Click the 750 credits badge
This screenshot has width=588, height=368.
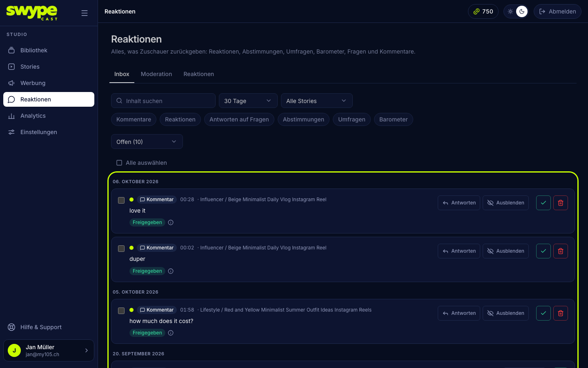(x=483, y=11)
